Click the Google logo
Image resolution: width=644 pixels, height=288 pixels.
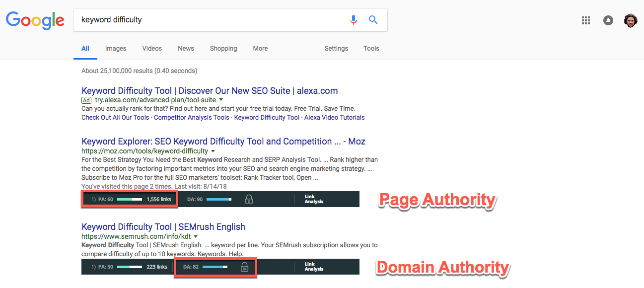click(35, 20)
